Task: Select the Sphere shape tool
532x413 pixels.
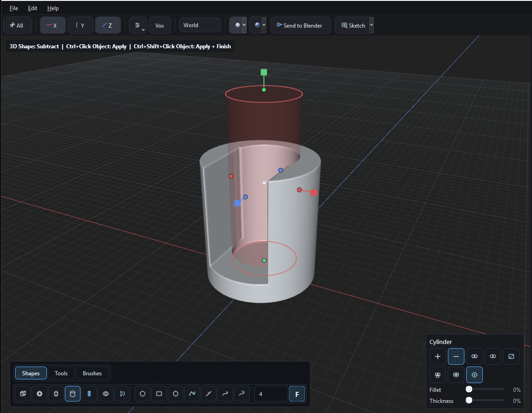Action: [x=39, y=394]
